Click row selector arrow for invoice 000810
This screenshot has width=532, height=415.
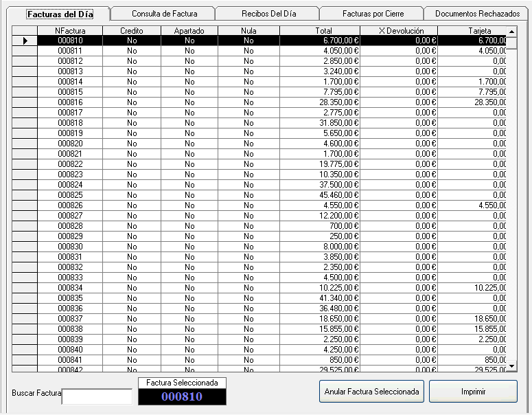(x=25, y=41)
